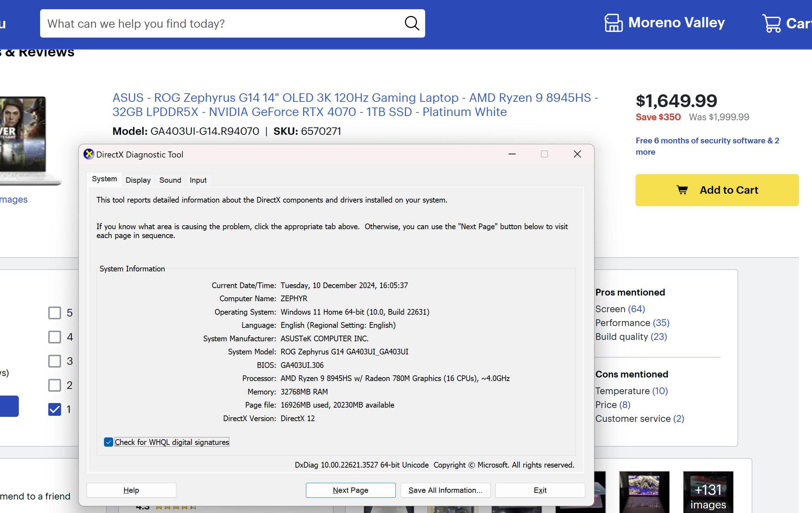Uncheck the 1 star rating filter
812x513 pixels.
[x=55, y=409]
